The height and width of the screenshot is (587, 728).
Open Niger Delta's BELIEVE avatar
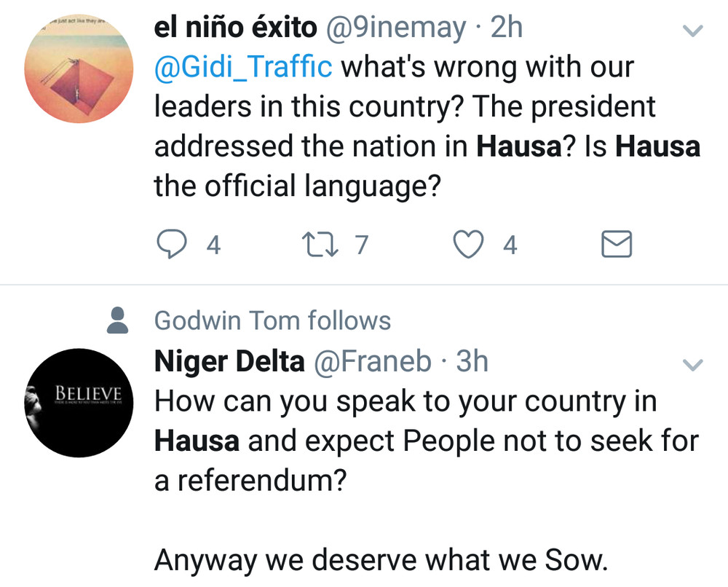click(79, 403)
